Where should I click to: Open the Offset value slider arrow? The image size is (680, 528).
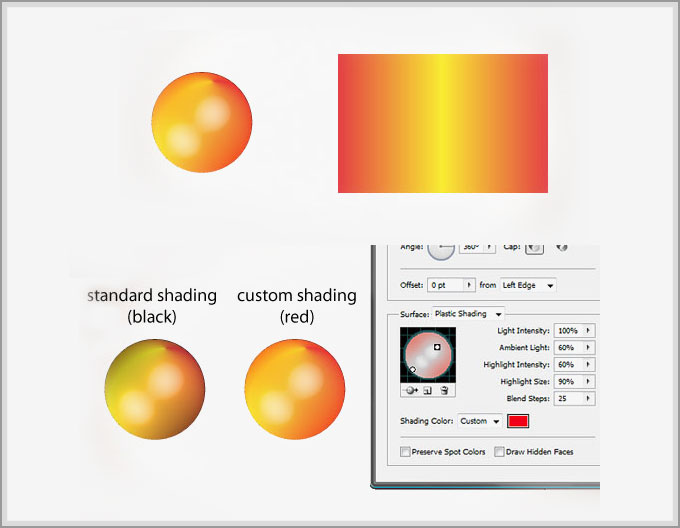pos(469,285)
